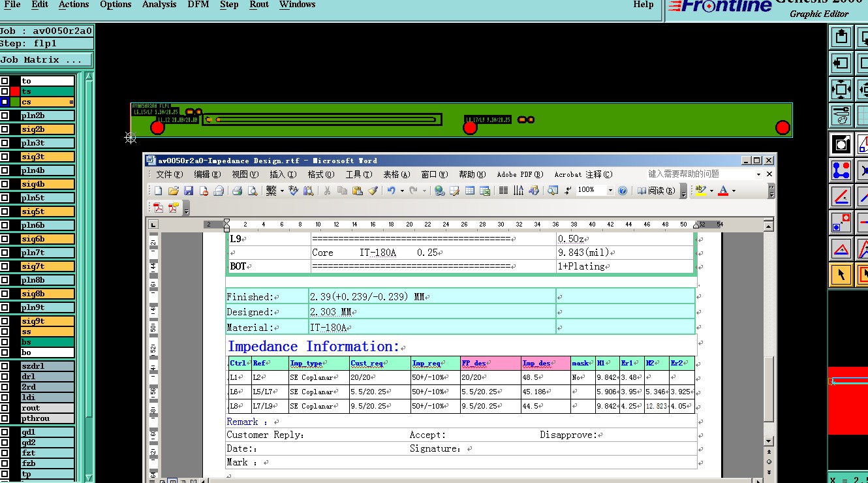Select the sig5t layer button

47,211
